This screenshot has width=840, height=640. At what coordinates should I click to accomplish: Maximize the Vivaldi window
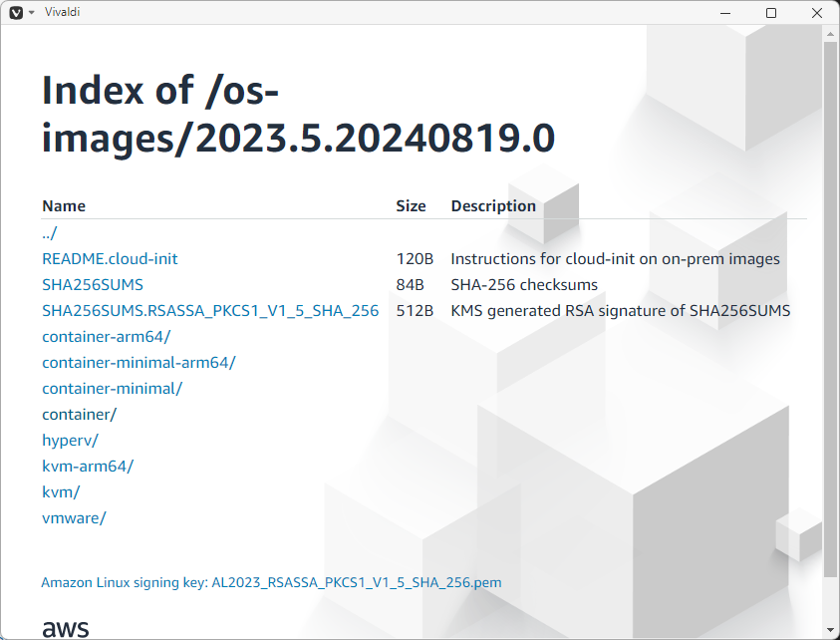pyautogui.click(x=770, y=12)
